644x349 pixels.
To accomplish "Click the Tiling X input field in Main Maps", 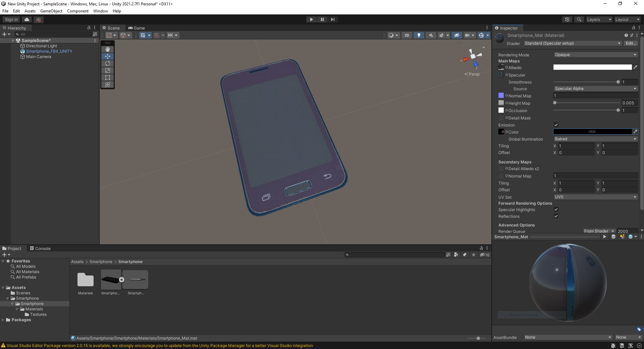I will [x=576, y=146].
